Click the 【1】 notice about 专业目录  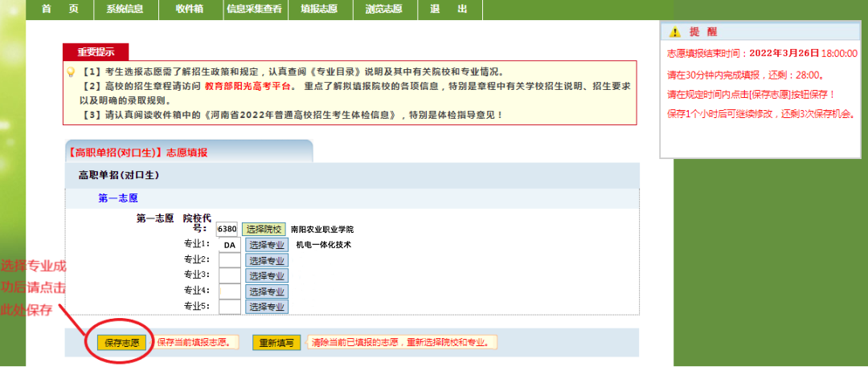coord(292,72)
